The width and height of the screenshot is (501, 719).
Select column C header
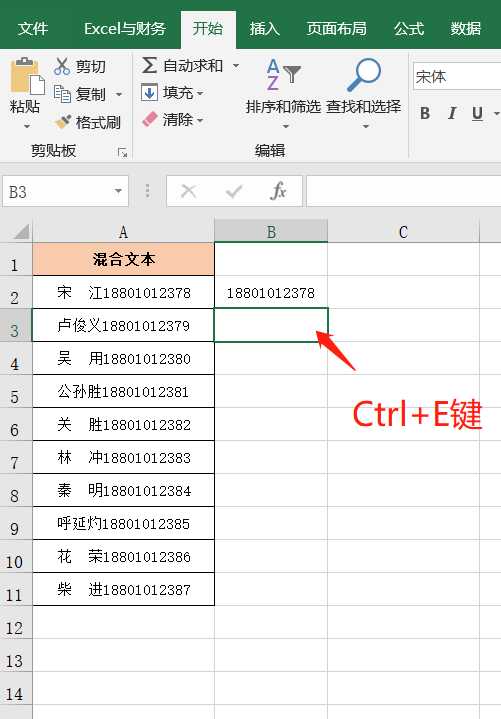point(403,232)
